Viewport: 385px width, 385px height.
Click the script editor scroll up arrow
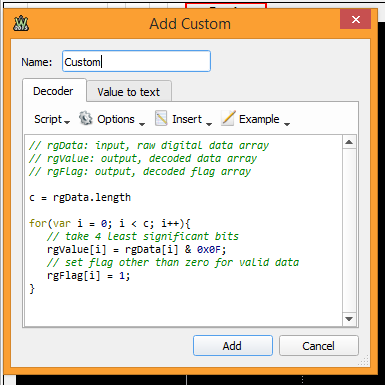[349, 143]
